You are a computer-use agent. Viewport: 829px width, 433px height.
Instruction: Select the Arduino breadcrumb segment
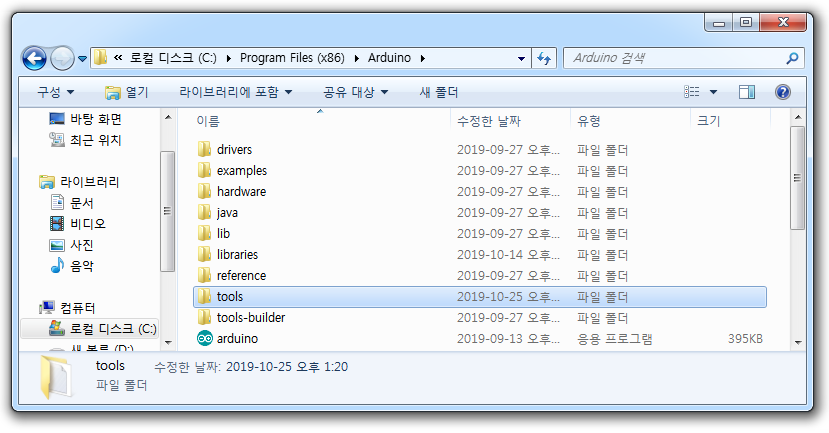click(389, 58)
